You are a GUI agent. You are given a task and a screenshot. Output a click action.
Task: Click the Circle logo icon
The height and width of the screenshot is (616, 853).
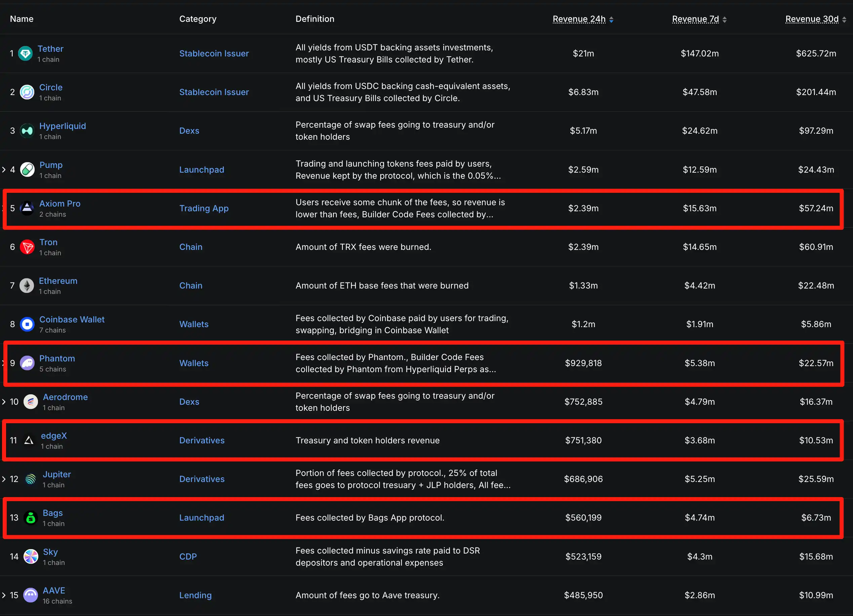point(27,92)
